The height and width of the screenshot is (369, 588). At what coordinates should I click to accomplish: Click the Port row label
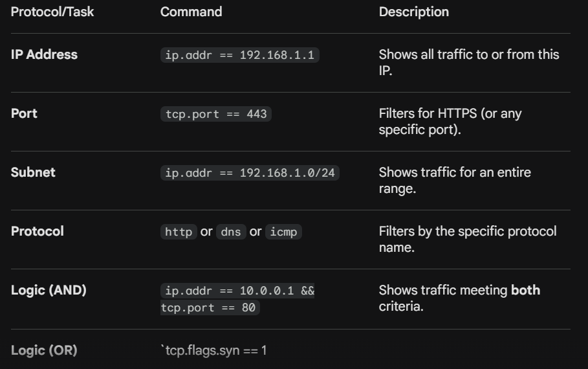(x=24, y=114)
